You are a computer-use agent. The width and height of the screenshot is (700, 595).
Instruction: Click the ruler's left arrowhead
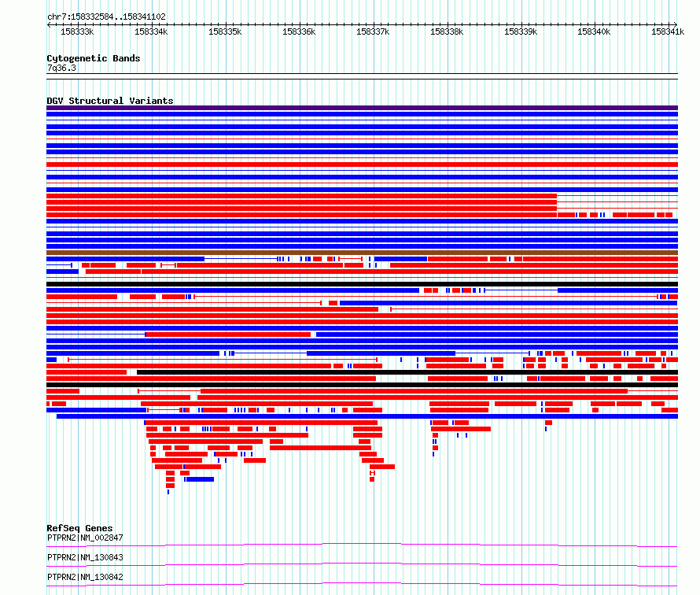tap(49, 25)
